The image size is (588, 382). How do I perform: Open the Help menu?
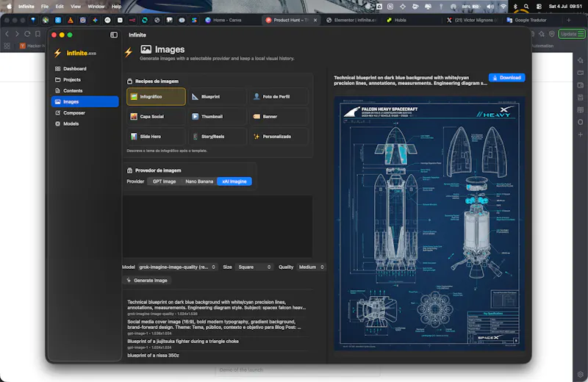pyautogui.click(x=116, y=7)
